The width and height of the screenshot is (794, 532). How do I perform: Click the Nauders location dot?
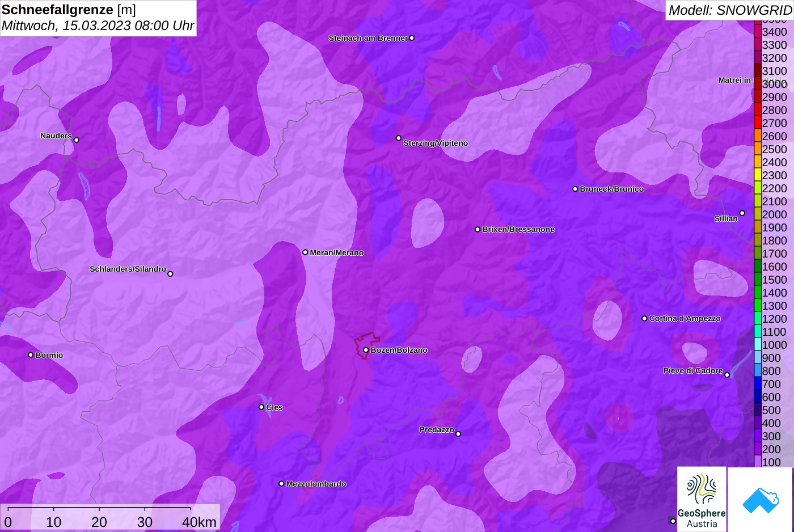77,140
